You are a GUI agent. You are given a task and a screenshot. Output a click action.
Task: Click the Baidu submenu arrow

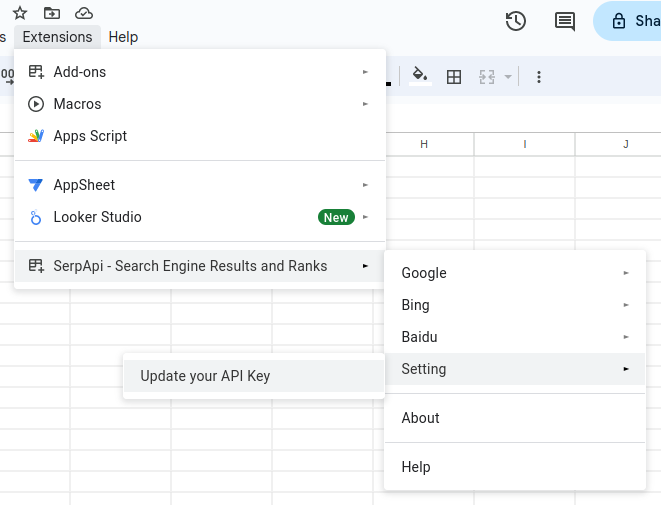(626, 337)
